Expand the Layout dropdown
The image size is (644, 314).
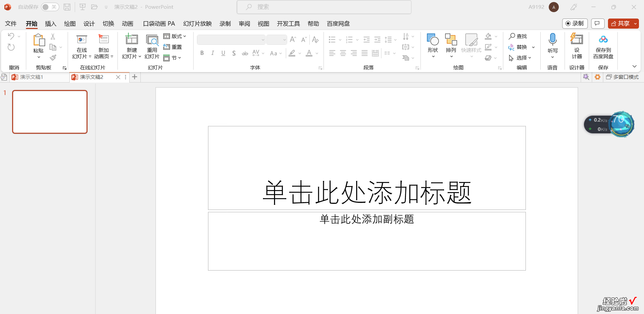[x=175, y=36]
